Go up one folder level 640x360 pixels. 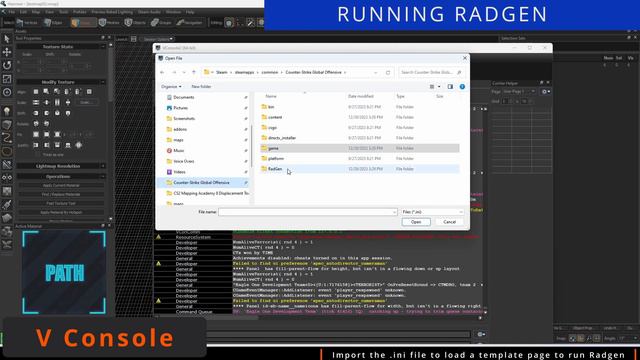tap(194, 72)
